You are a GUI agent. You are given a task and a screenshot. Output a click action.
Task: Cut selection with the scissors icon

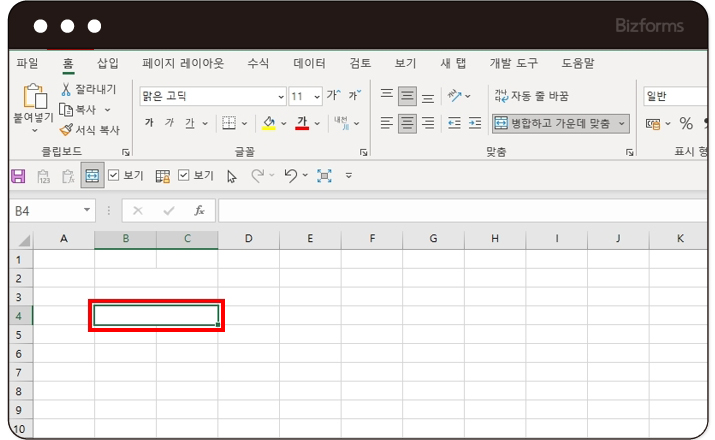click(x=66, y=89)
